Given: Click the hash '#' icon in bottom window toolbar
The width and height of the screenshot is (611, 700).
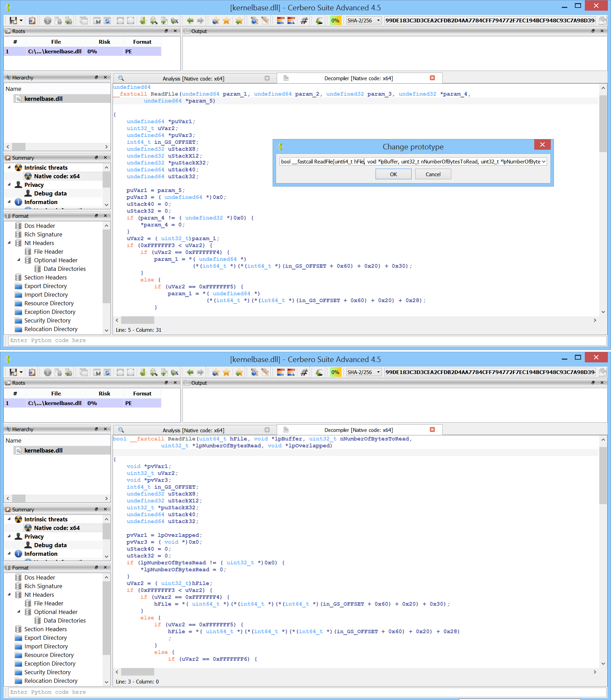Looking at the screenshot, I should pos(304,372).
